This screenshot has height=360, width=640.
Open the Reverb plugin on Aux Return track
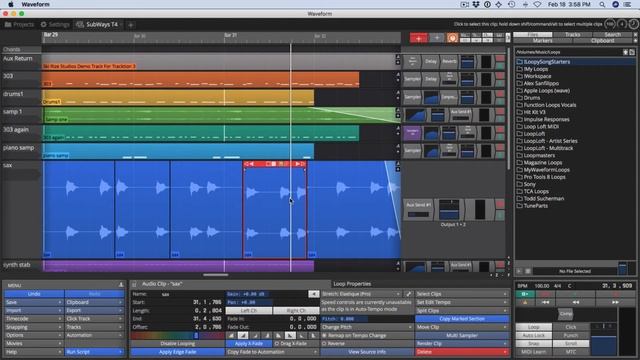(x=449, y=61)
